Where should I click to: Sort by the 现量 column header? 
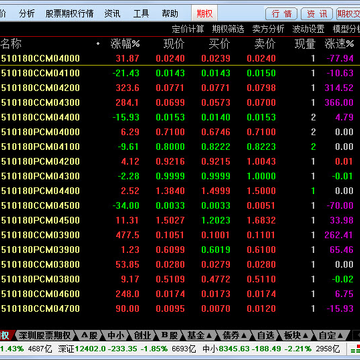click(x=305, y=44)
